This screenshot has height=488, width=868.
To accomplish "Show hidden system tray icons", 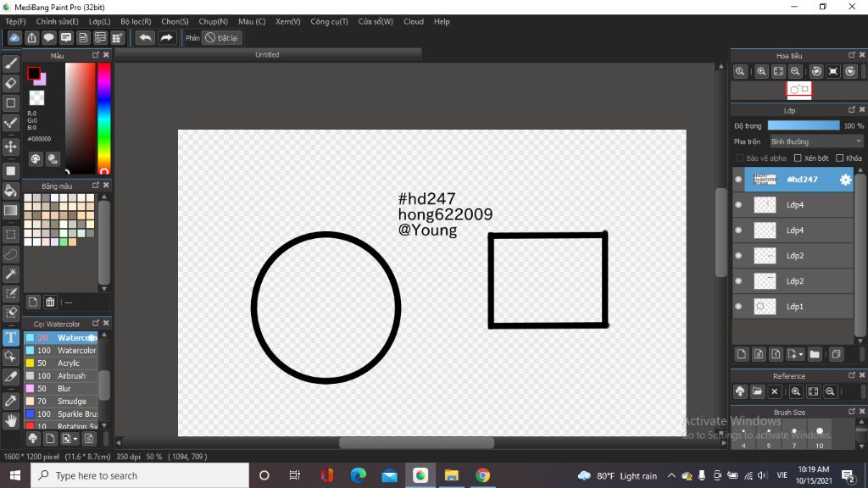I will pos(671,475).
